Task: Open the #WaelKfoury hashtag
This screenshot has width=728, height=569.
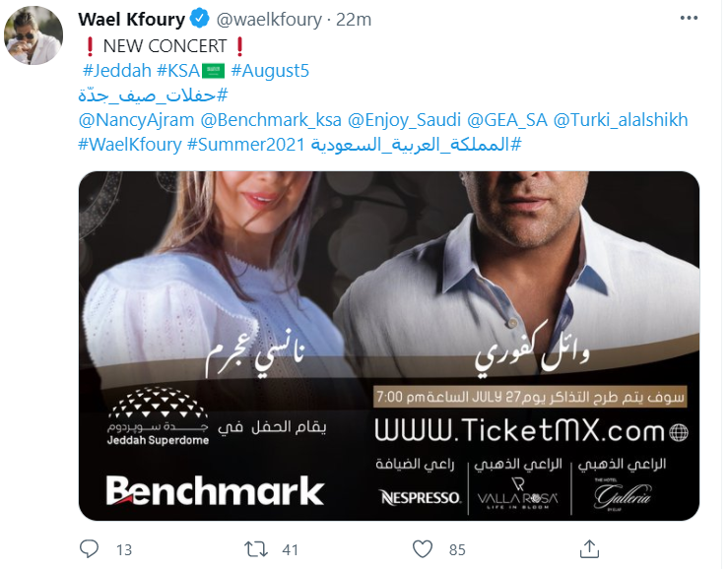Action: (x=130, y=145)
